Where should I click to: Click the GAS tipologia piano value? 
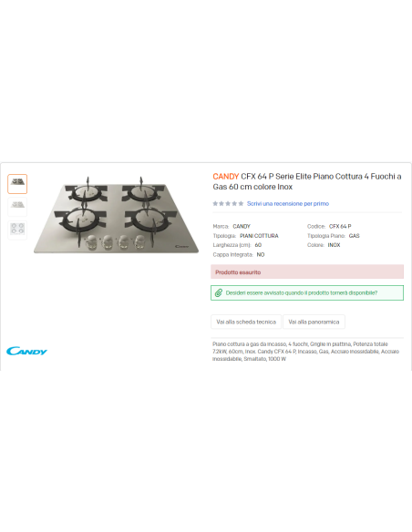(354, 236)
